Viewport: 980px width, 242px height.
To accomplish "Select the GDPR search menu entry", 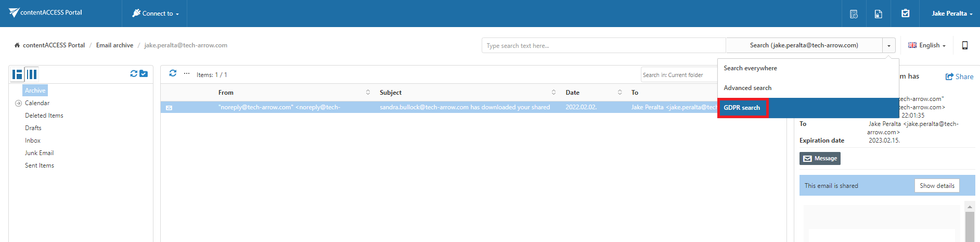I will [x=808, y=108].
